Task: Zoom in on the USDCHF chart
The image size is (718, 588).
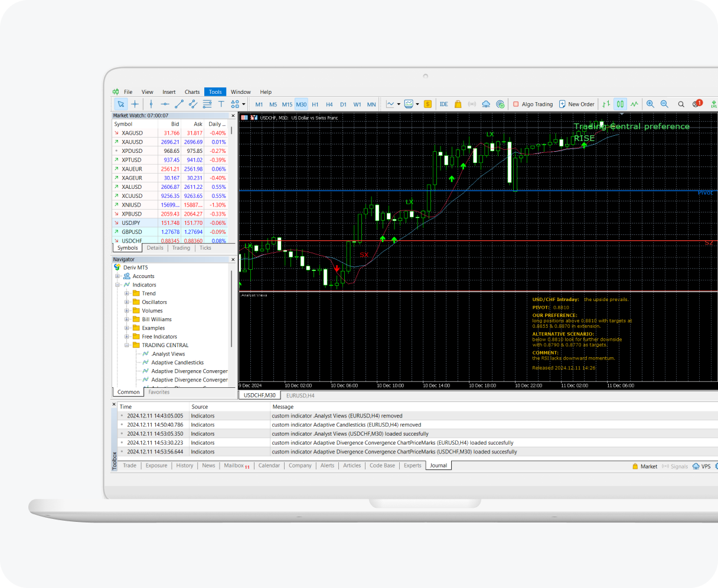Action: pos(650,104)
